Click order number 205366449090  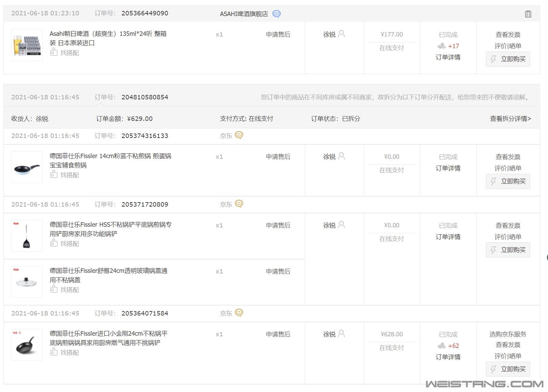(145, 13)
